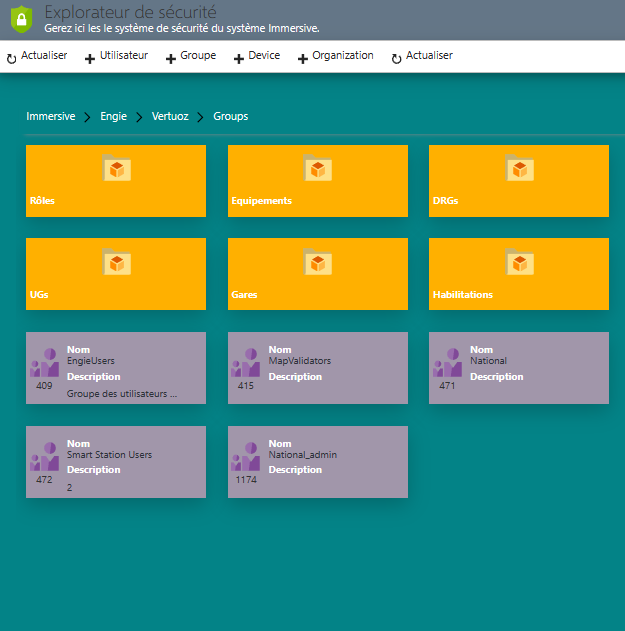The height and width of the screenshot is (631, 625).
Task: Open the Gares folder icon
Action: 318,262
